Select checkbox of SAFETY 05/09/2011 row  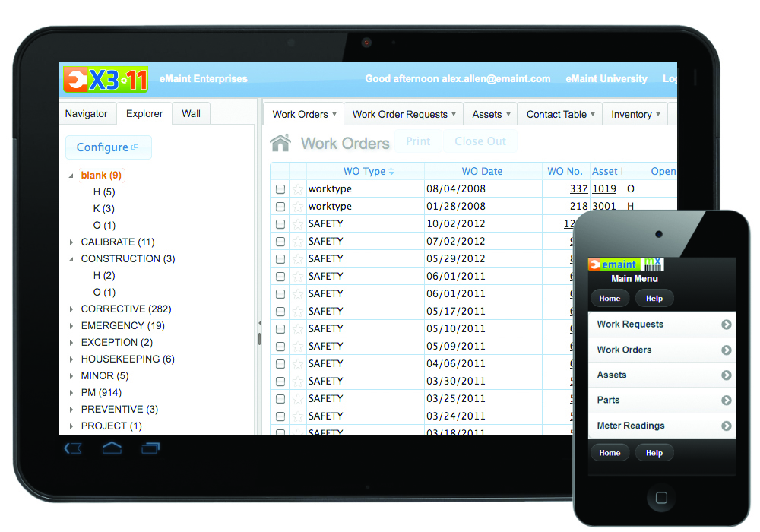point(280,346)
